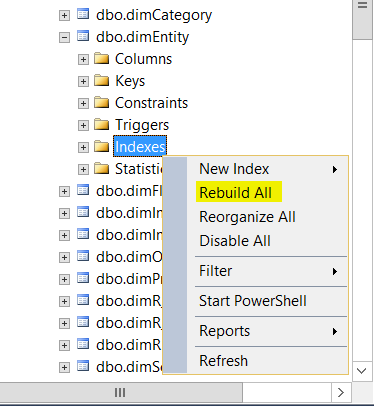
Task: Expand the Triggers folder node
Action: (x=83, y=125)
